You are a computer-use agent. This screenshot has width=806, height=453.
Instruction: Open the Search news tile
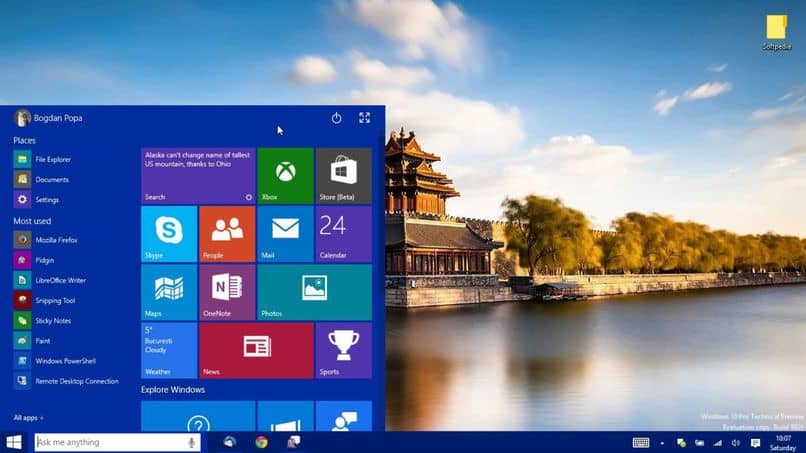coord(198,176)
